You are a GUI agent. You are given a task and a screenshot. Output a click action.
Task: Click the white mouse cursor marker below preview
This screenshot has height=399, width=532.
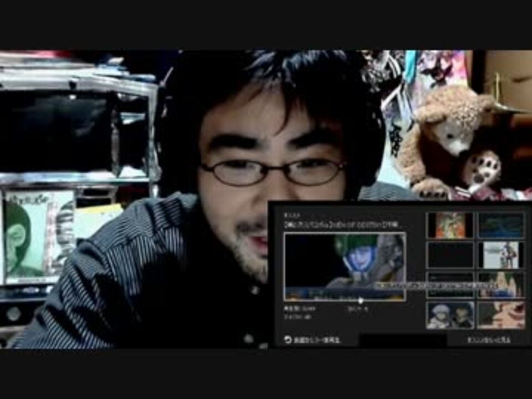pyautogui.click(x=361, y=300)
